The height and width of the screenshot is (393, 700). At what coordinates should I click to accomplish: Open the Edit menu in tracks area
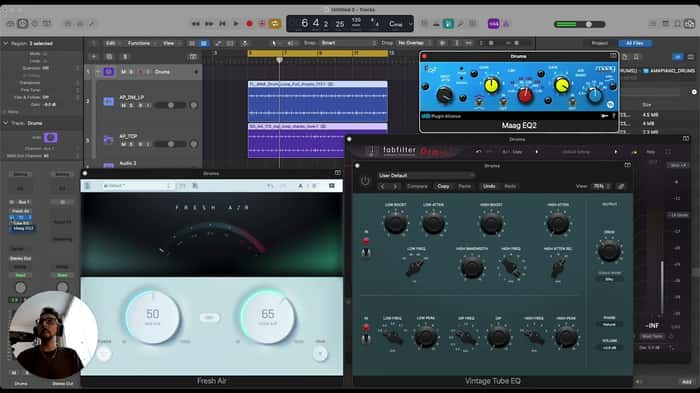(x=110, y=43)
